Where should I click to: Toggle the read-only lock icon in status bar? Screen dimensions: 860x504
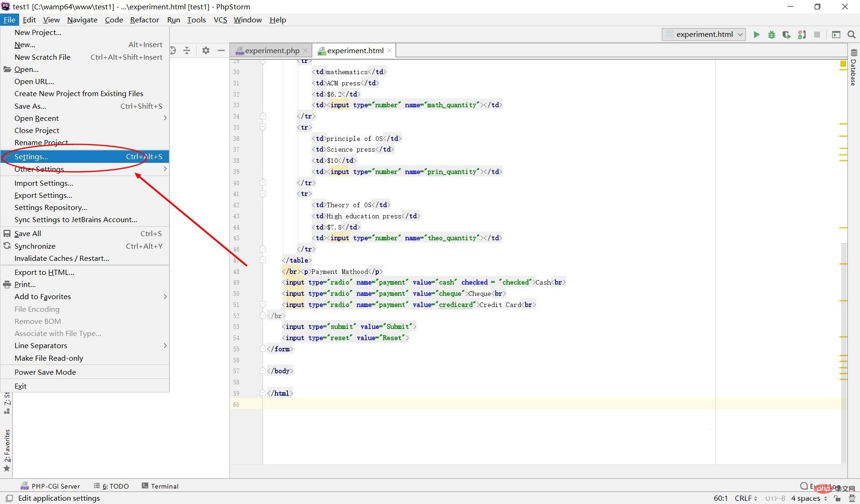pos(838,498)
